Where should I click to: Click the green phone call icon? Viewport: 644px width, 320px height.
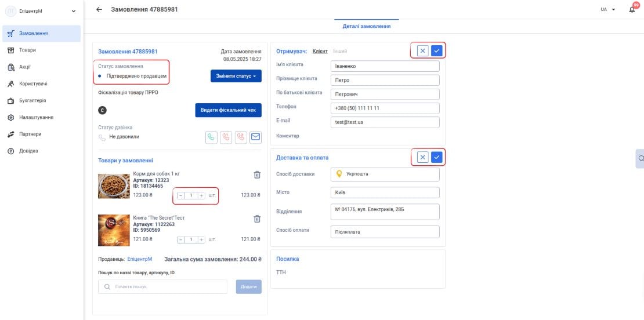click(211, 137)
